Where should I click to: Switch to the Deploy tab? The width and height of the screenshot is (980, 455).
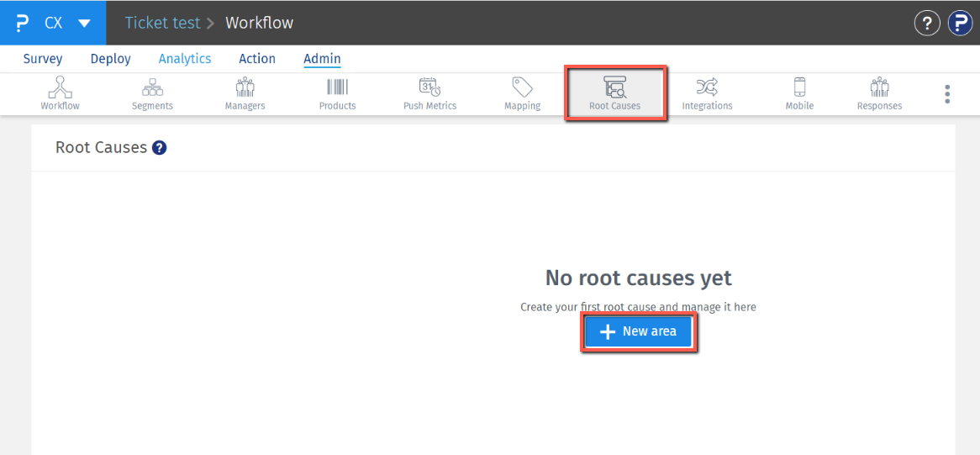point(111,59)
